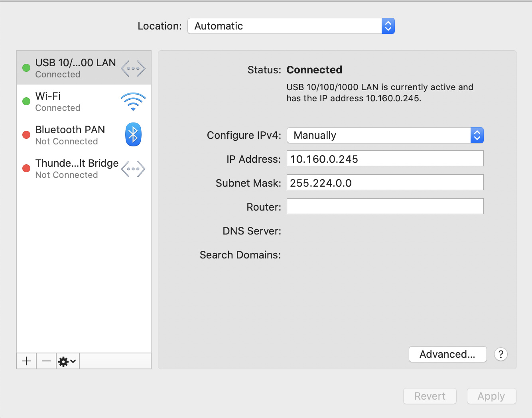Select the Wi-Fi signal icon
532x418 pixels.
[x=133, y=101]
